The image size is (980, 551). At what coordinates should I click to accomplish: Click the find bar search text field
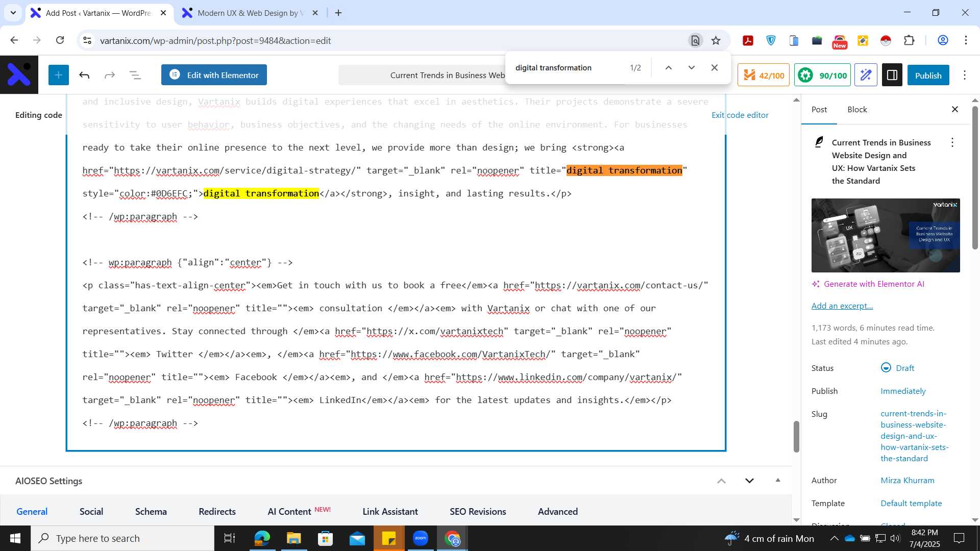click(567, 67)
